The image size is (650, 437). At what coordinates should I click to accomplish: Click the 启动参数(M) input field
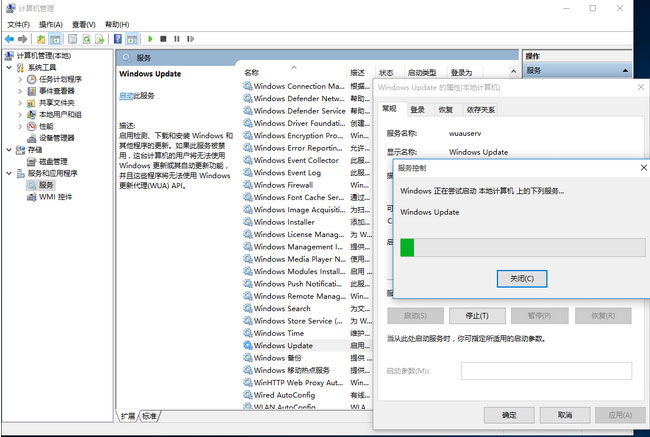coord(546,371)
